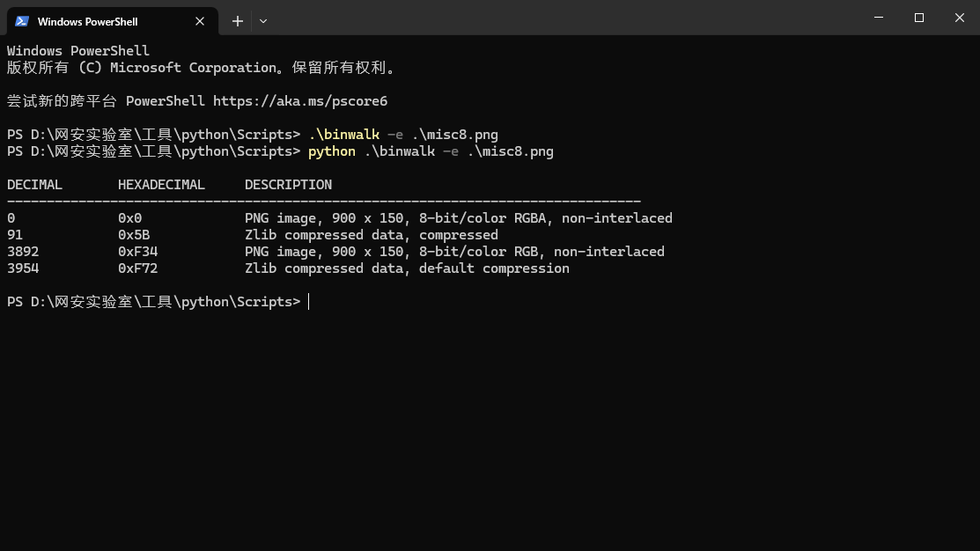Screen dimensions: 980x551
Task: Click decimal offset 3892
Action: [23, 252]
